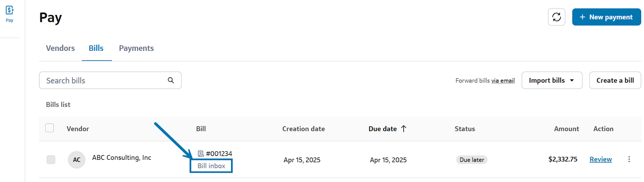644x182 pixels.
Task: Click the AC vendor avatar
Action: [76, 160]
